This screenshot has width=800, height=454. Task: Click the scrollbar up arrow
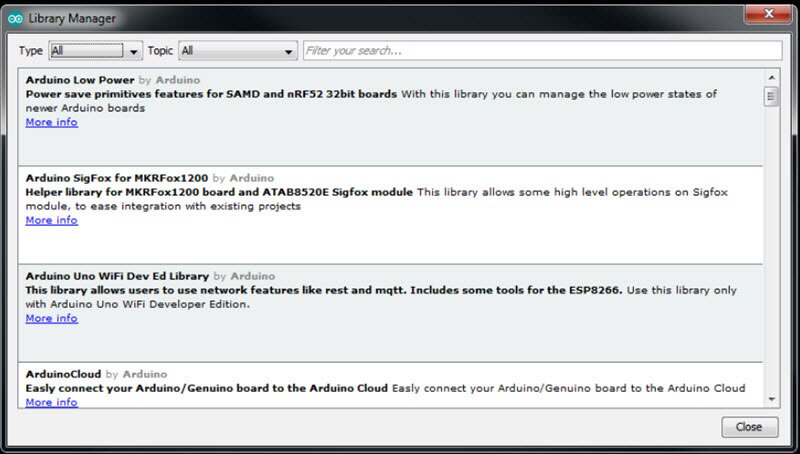click(771, 76)
